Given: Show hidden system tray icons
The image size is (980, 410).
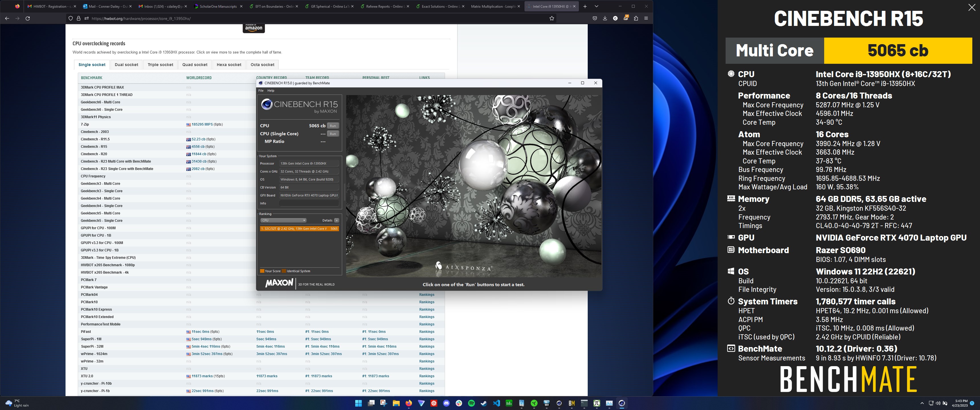Looking at the screenshot, I should 922,403.
